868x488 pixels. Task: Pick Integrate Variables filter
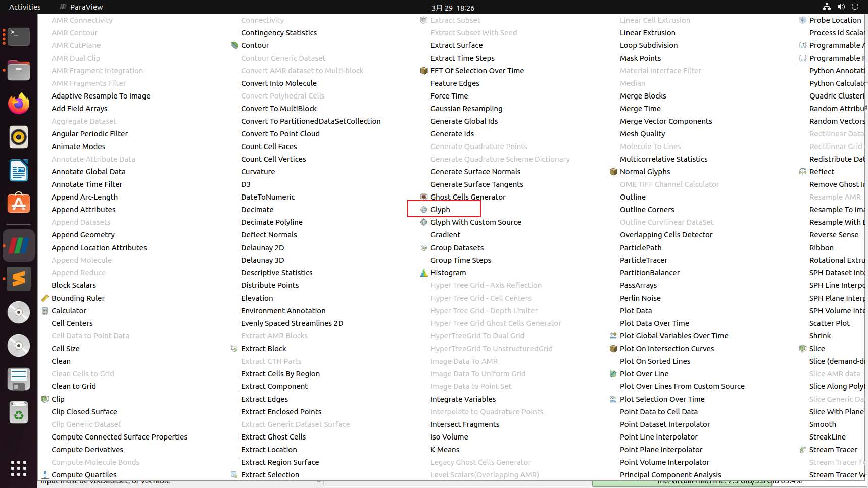(463, 399)
